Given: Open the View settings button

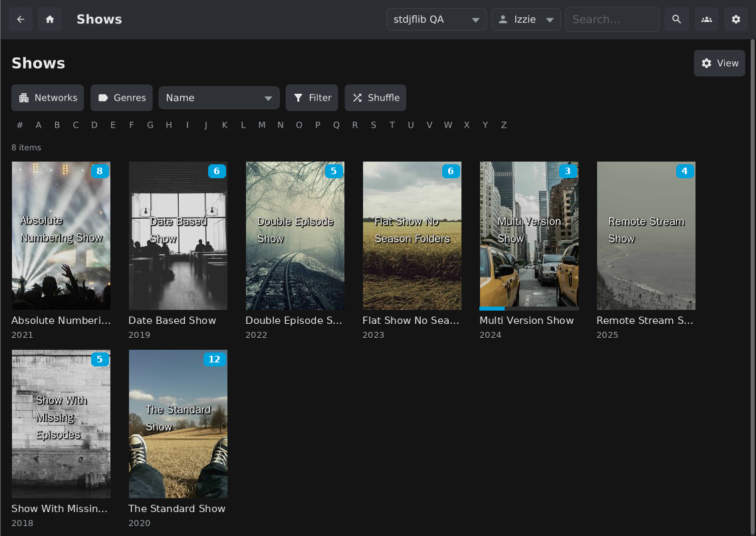Looking at the screenshot, I should (x=719, y=63).
